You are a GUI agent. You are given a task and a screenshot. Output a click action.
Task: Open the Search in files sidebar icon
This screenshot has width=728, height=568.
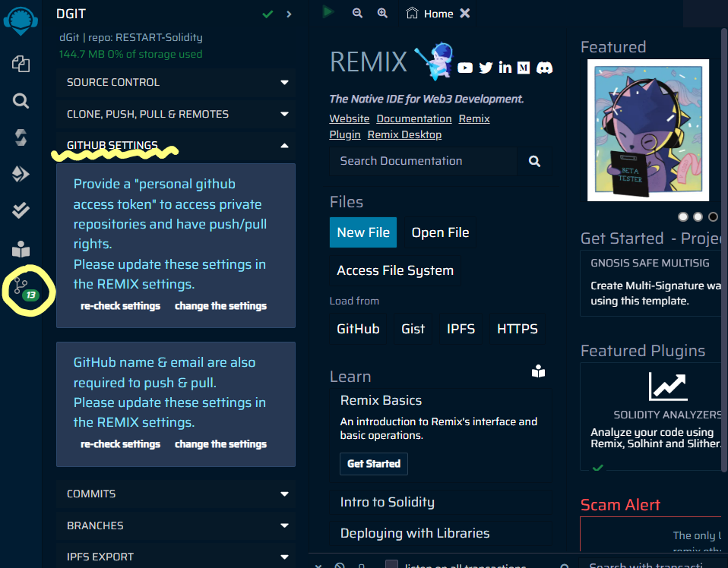[x=21, y=101]
